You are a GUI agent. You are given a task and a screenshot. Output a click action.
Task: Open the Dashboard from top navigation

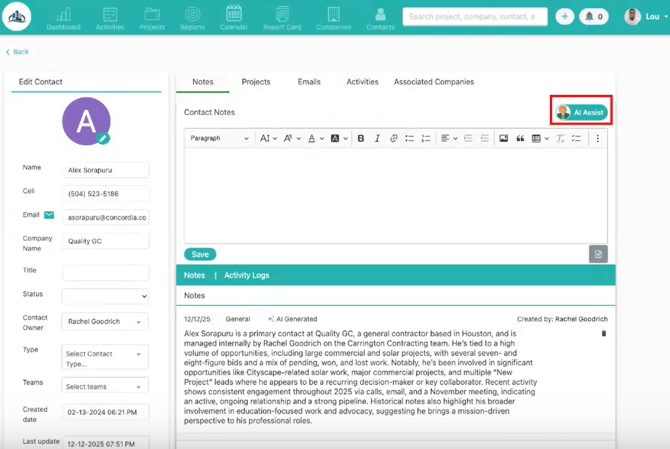coord(63,17)
